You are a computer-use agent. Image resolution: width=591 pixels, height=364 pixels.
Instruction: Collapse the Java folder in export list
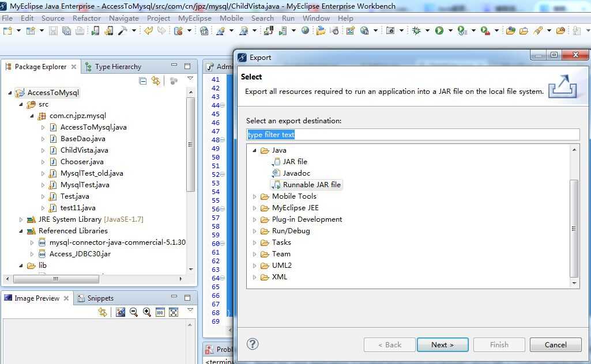(x=254, y=150)
